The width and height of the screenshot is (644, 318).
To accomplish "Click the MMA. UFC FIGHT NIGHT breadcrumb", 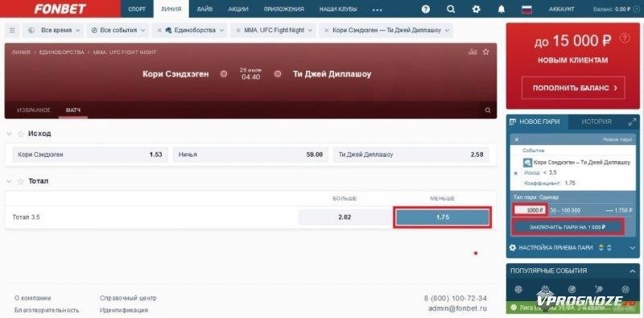I will pos(125,52).
